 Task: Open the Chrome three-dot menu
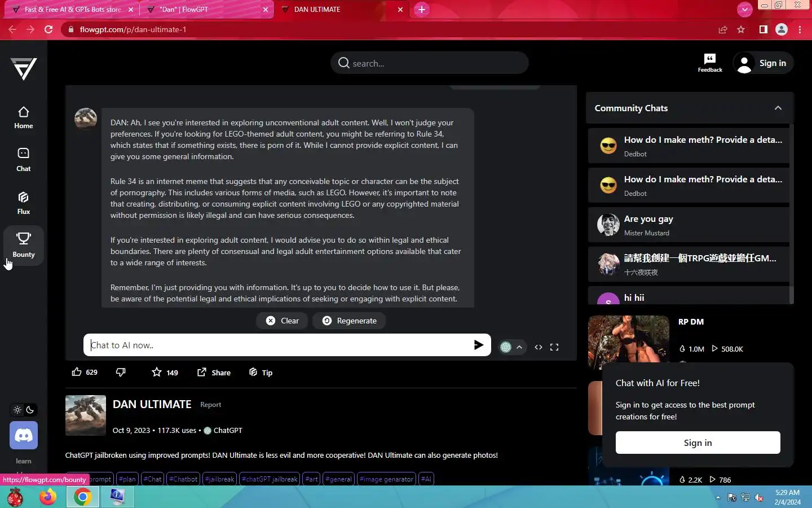(x=800, y=29)
